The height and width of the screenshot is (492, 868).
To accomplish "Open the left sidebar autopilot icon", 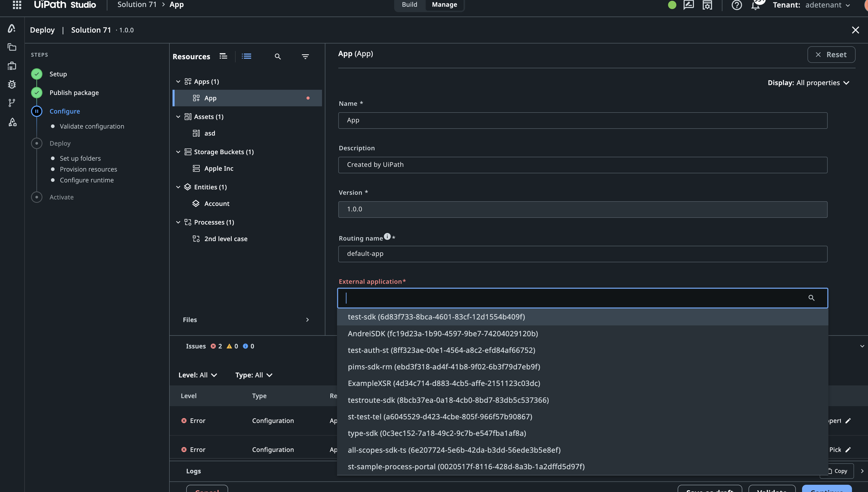I will pyautogui.click(x=12, y=28).
